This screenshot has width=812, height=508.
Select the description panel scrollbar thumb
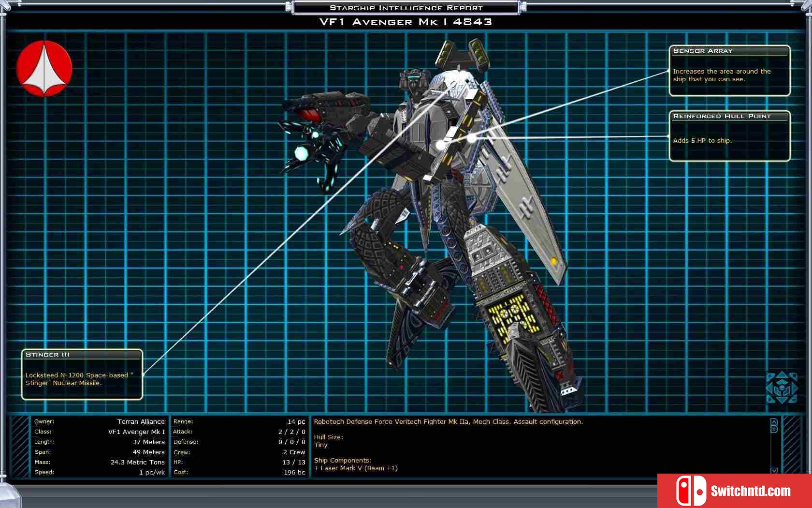pos(774,429)
